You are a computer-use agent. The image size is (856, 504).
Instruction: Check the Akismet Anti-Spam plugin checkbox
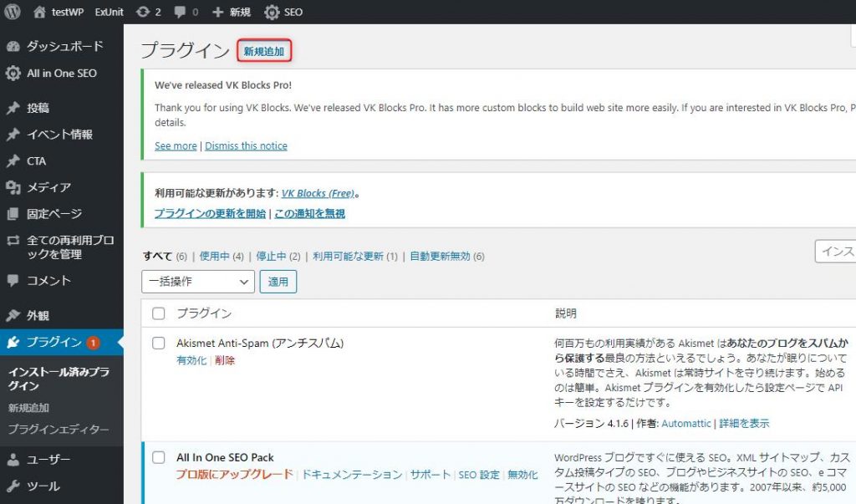(x=158, y=343)
